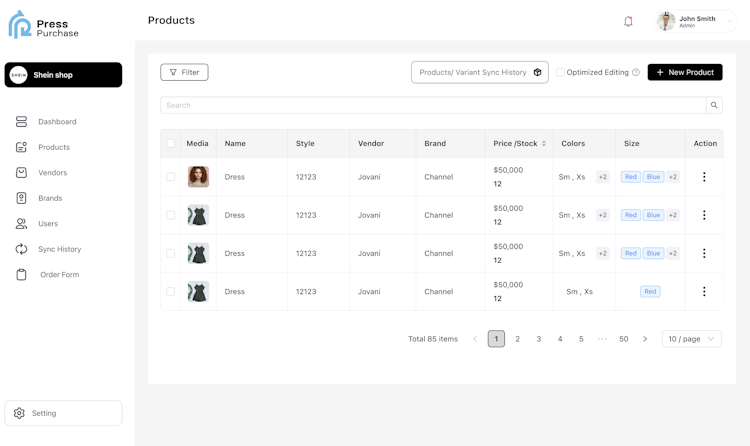The width and height of the screenshot is (750, 446).
Task: Open action menu for the fourth Dress row
Action: point(704,291)
